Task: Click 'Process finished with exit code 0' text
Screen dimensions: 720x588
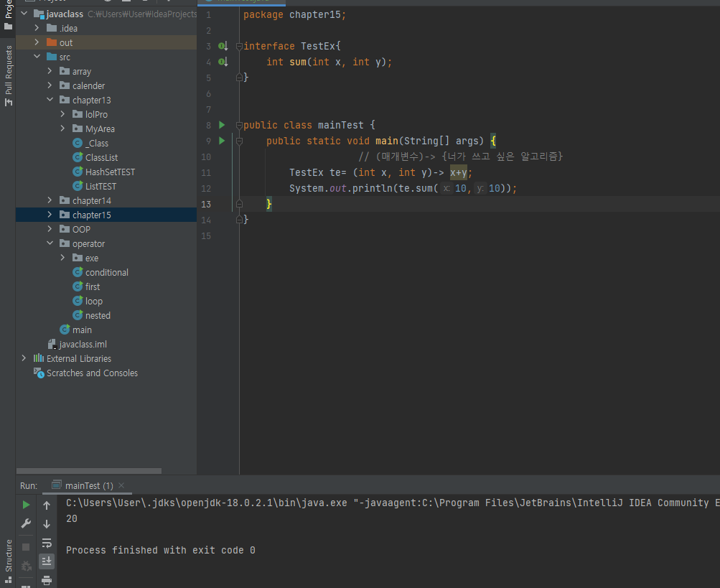Action: (x=161, y=551)
